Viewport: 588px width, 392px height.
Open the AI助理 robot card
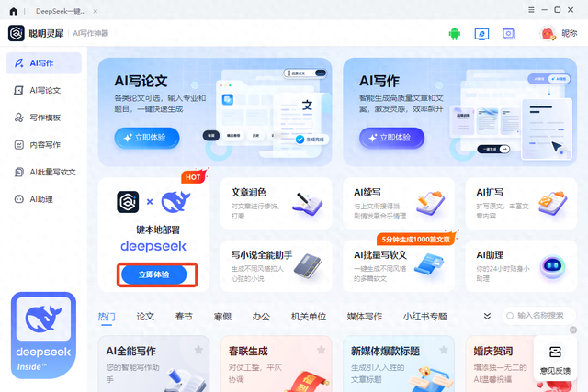(521, 265)
